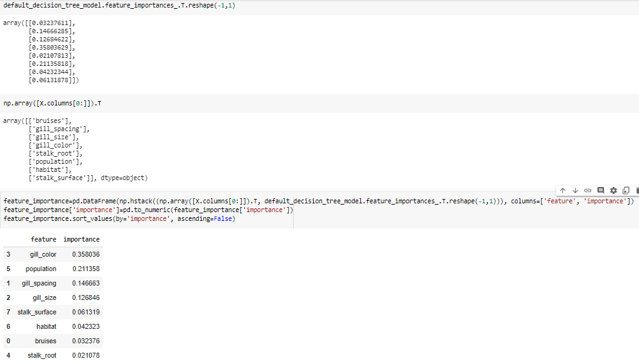Move the selected cell down
639x364 pixels.
(575, 190)
